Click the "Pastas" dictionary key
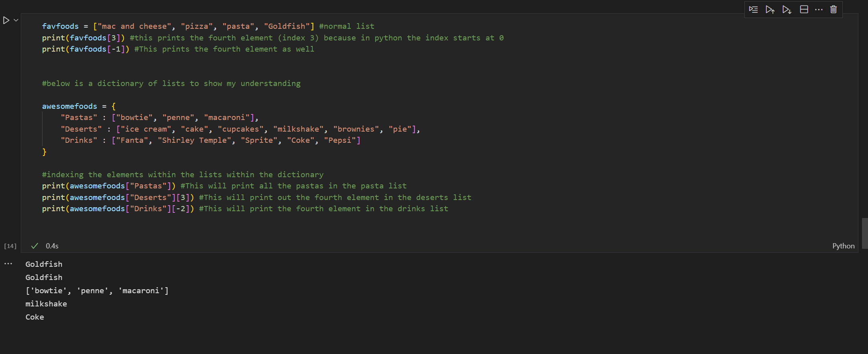Image resolution: width=868 pixels, height=354 pixels. click(79, 118)
